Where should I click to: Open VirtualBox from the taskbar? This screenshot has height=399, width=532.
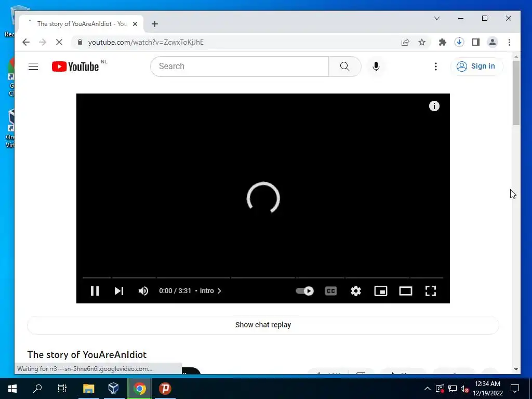click(114, 389)
